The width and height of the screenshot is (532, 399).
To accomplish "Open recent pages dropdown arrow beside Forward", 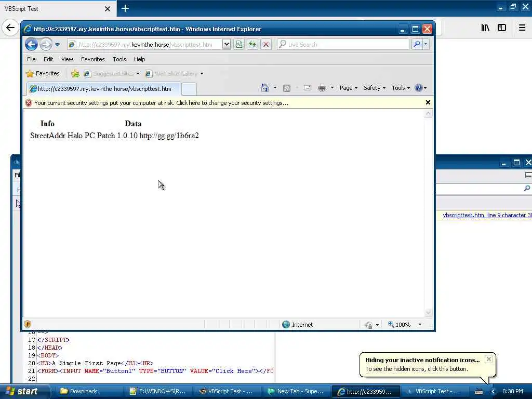I will pyautogui.click(x=57, y=45).
